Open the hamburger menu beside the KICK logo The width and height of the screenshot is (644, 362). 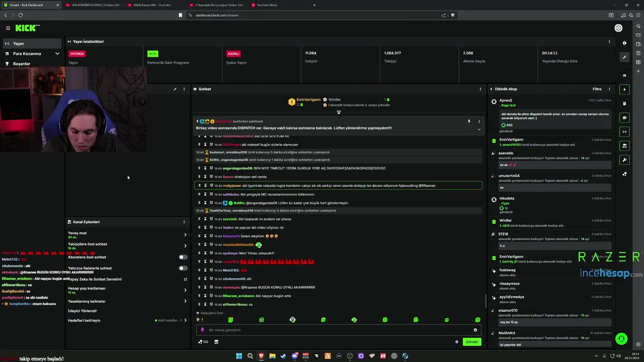coord(8,28)
